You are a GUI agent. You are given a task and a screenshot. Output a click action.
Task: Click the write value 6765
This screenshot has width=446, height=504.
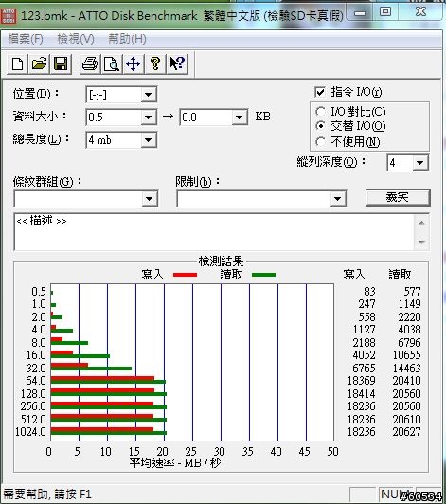click(364, 368)
